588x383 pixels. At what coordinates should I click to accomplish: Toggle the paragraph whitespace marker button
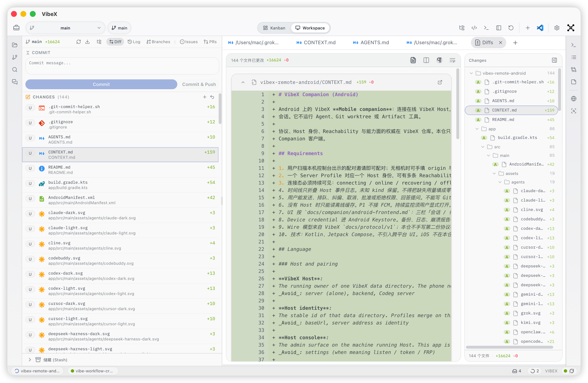439,60
